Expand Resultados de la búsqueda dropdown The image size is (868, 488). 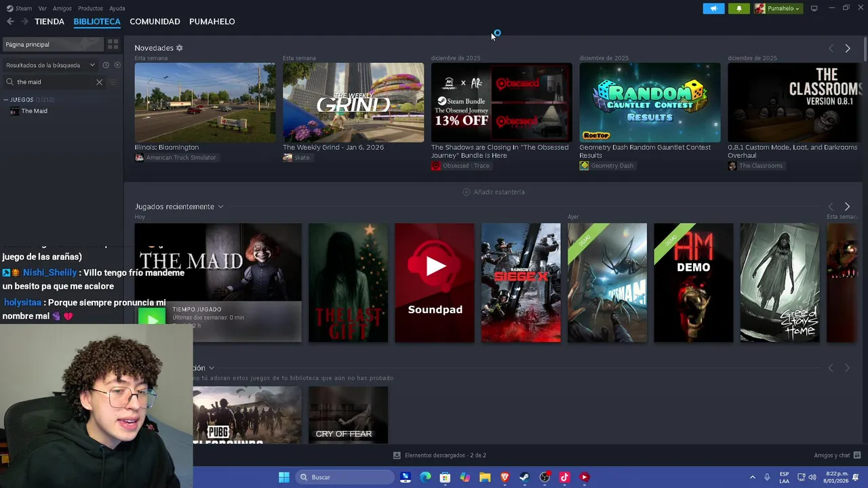51,65
